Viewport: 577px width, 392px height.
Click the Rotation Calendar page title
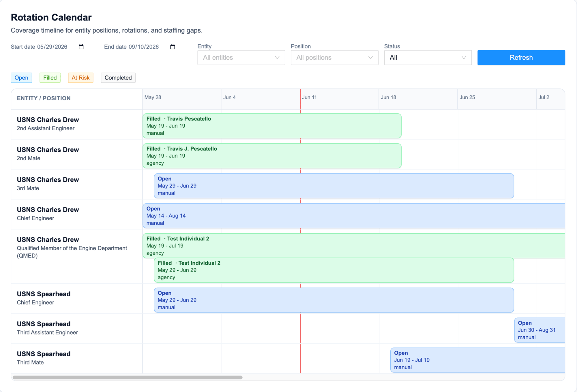pyautogui.click(x=51, y=17)
